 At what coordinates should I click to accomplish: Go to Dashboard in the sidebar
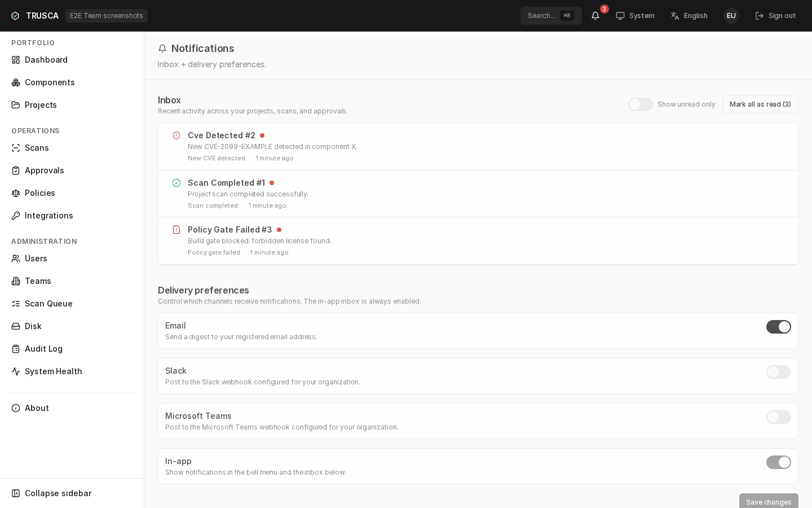pos(72,60)
